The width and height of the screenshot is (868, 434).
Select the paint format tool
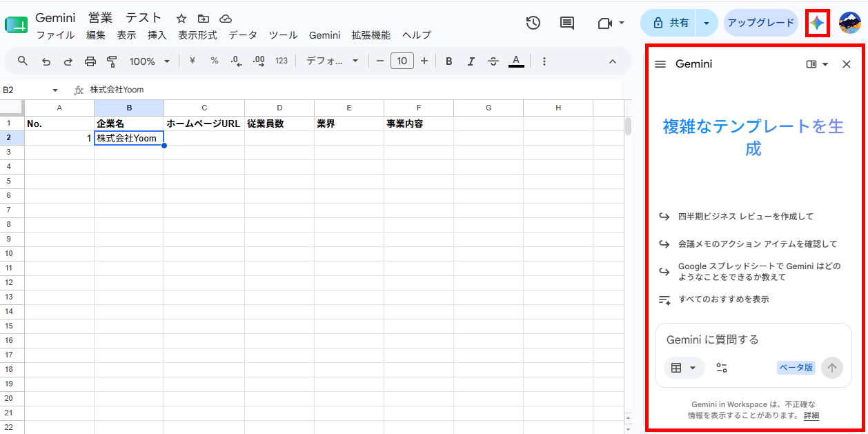pos(112,61)
